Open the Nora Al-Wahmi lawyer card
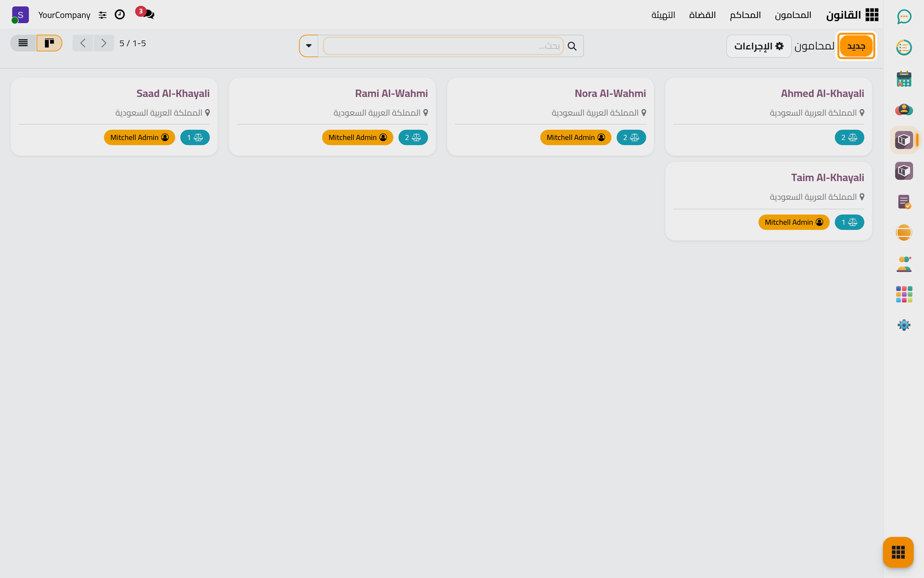Image resolution: width=924 pixels, height=578 pixels. [x=550, y=117]
